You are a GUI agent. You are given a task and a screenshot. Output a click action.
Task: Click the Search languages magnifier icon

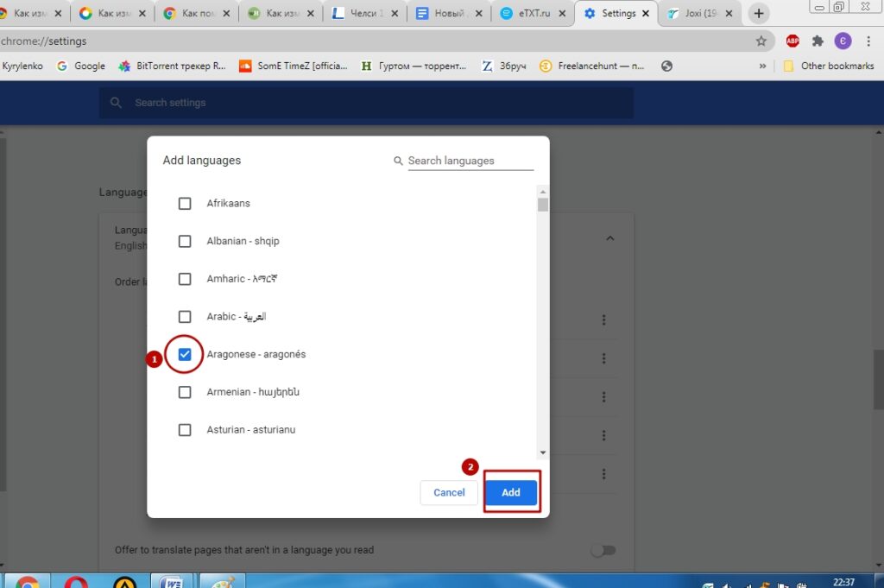tap(398, 161)
